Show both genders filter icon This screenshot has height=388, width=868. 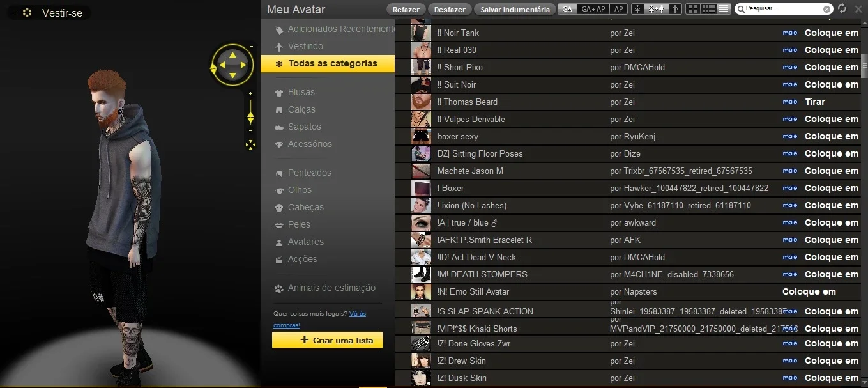pos(656,9)
